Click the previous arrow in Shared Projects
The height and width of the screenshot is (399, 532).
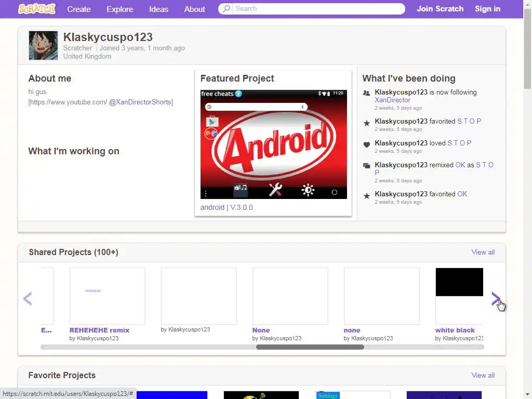coord(28,299)
